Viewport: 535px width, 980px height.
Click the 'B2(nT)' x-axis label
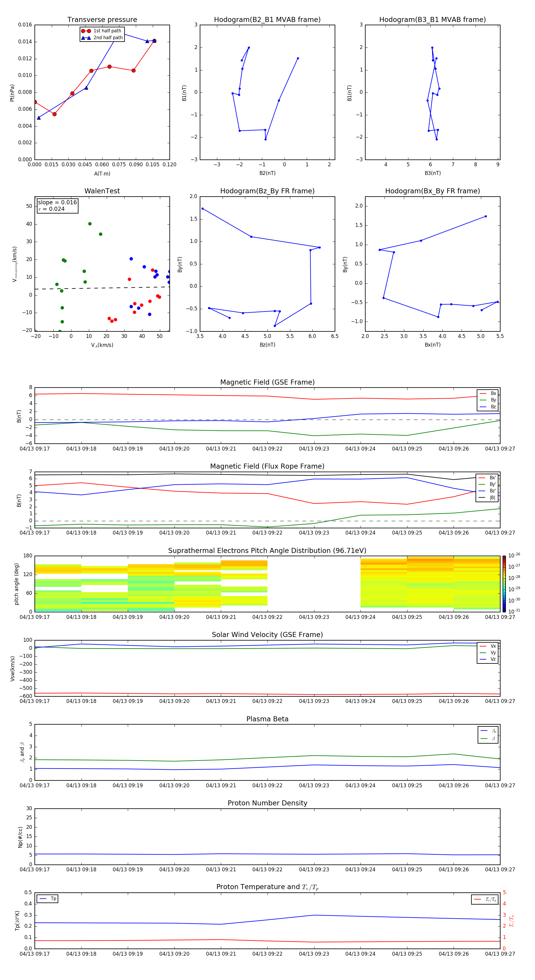tap(267, 173)
